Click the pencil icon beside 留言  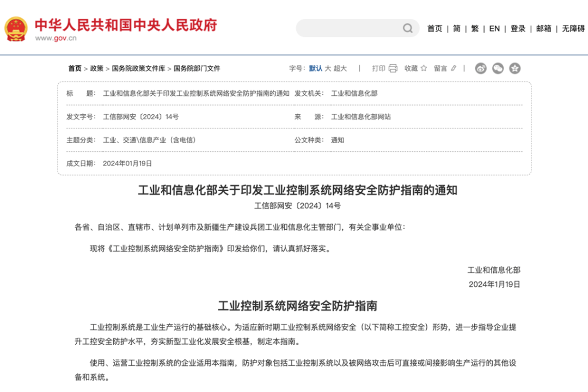point(454,68)
